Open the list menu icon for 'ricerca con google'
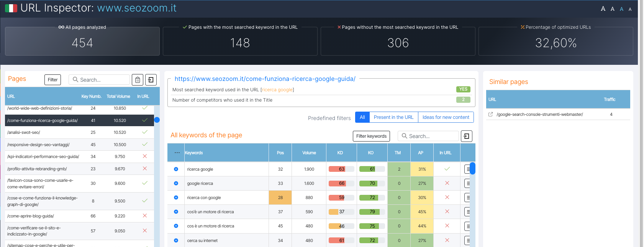Viewport: 644px width, 247px height. (467, 198)
